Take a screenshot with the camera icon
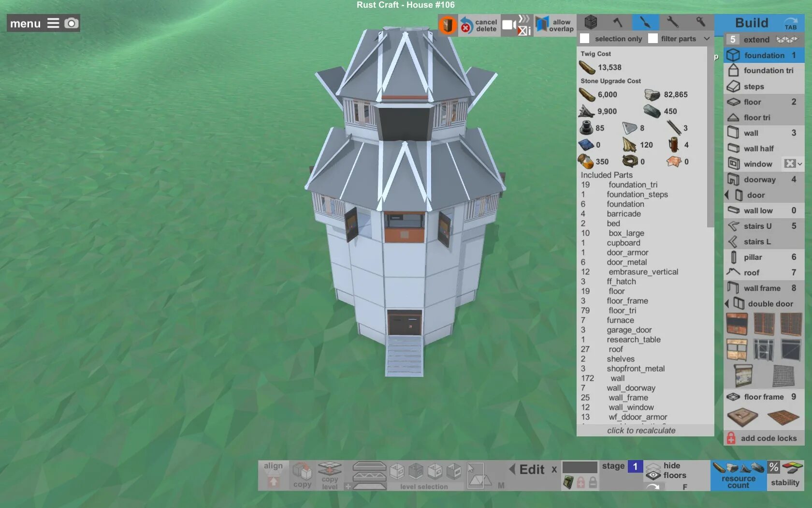 tap(71, 23)
